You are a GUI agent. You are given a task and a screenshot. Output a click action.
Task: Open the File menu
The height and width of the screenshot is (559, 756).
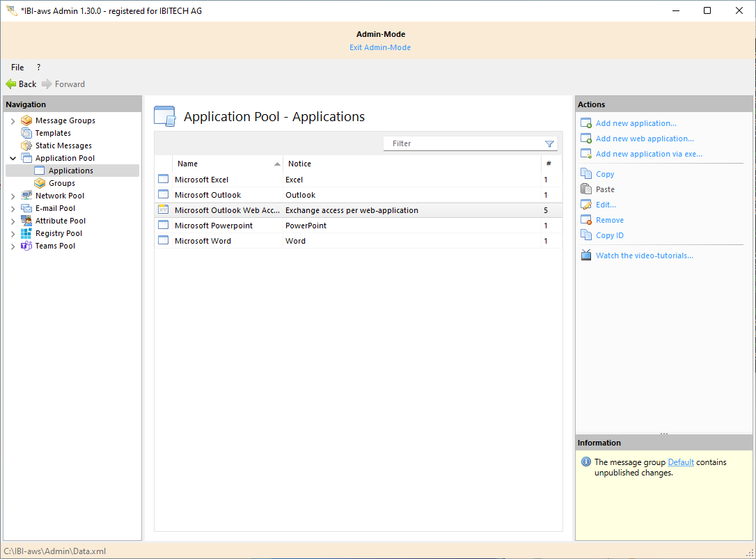point(17,68)
